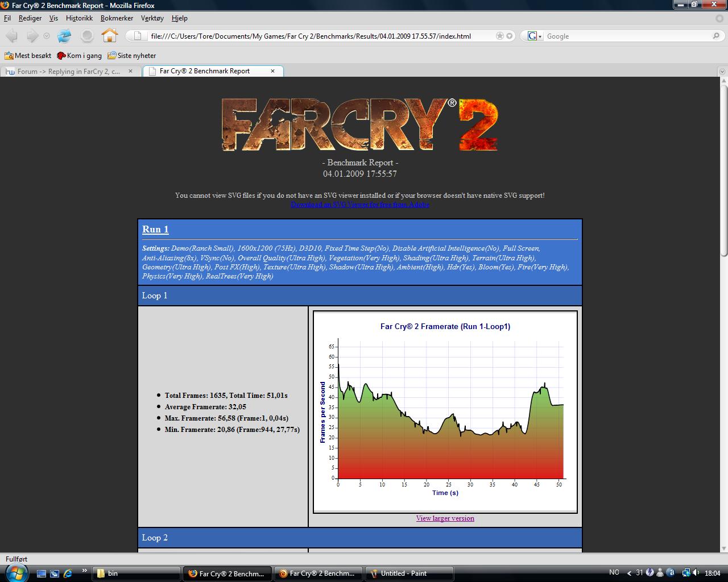Open the recent pages history dropdown
Screen dimensions: 728x582
pos(47,36)
